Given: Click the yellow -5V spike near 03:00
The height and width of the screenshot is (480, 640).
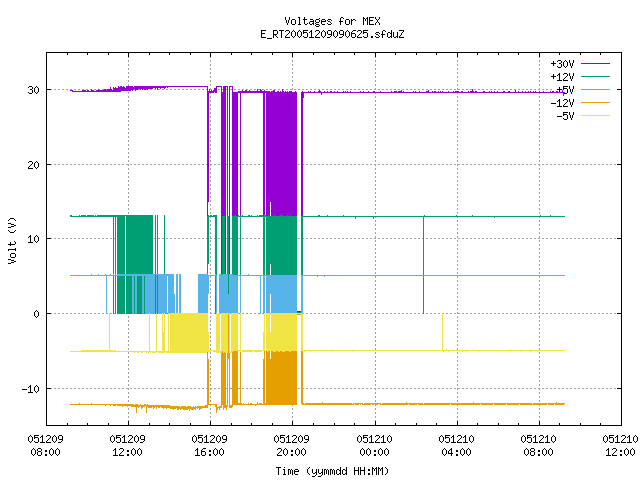Looking at the screenshot, I should tap(442, 332).
